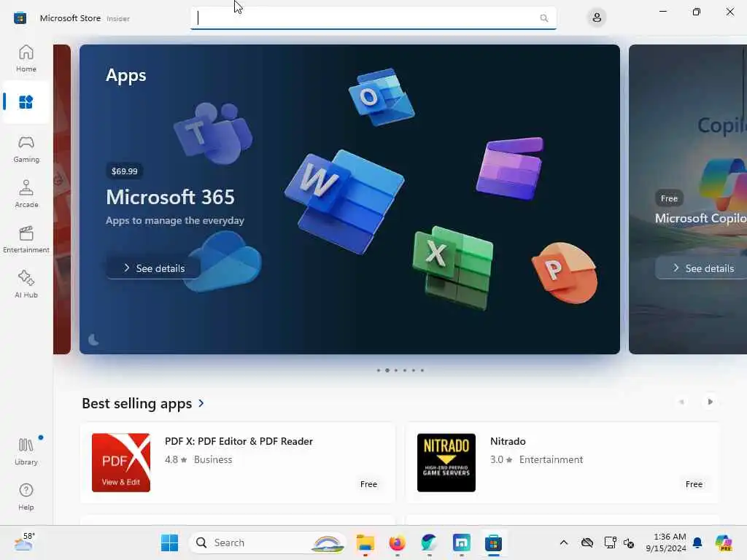Click the Entertainment category on Nitrado
Viewport: 747px width, 560px height.
[x=551, y=459]
